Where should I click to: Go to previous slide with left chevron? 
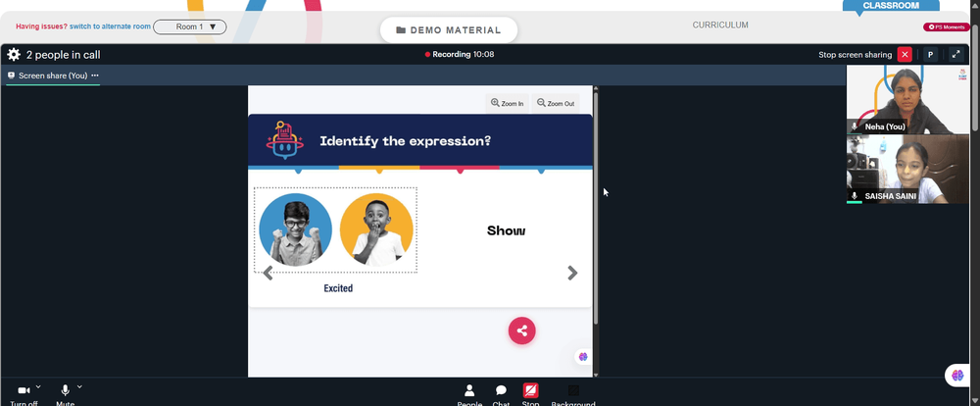coord(269,273)
